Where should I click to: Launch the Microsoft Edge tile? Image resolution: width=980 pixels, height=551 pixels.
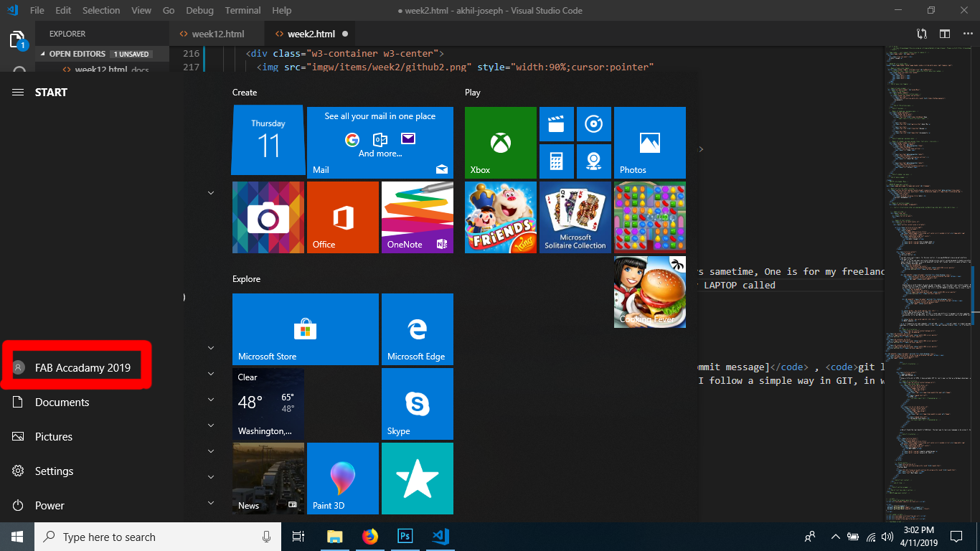(418, 329)
